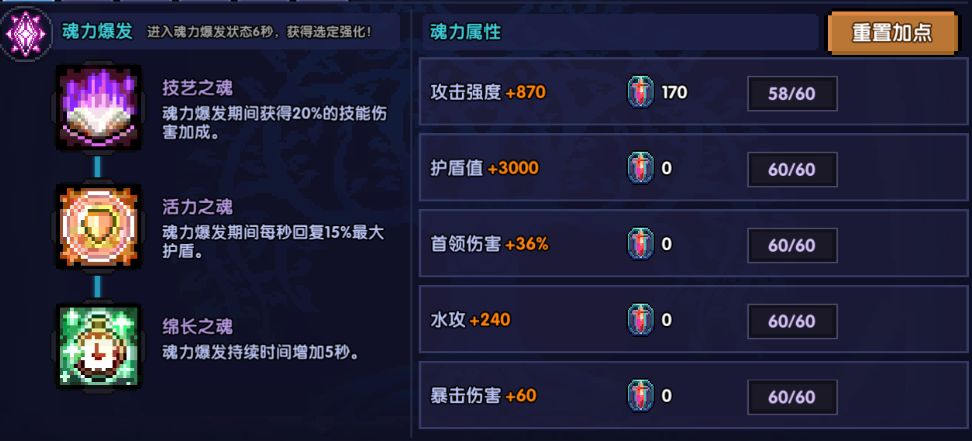Viewport: 972px width, 441px height.
Task: Click the 60/60 points box for 护盾值
Action: [x=792, y=169]
